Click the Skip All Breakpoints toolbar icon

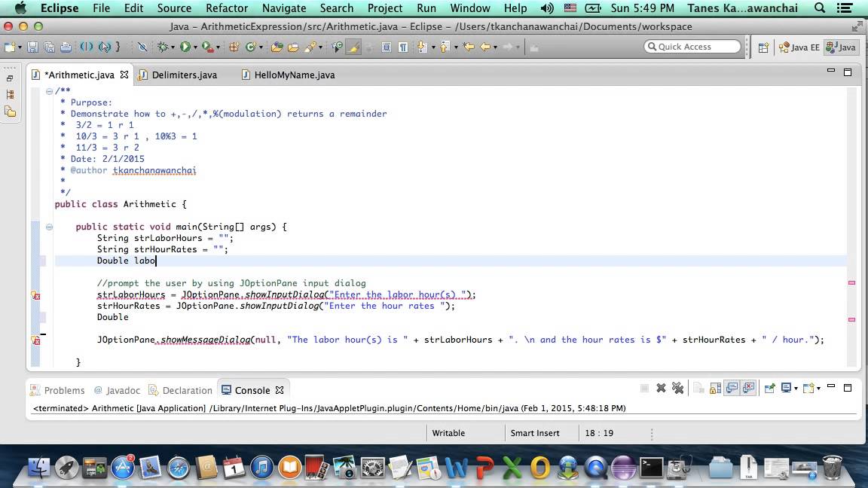[142, 47]
